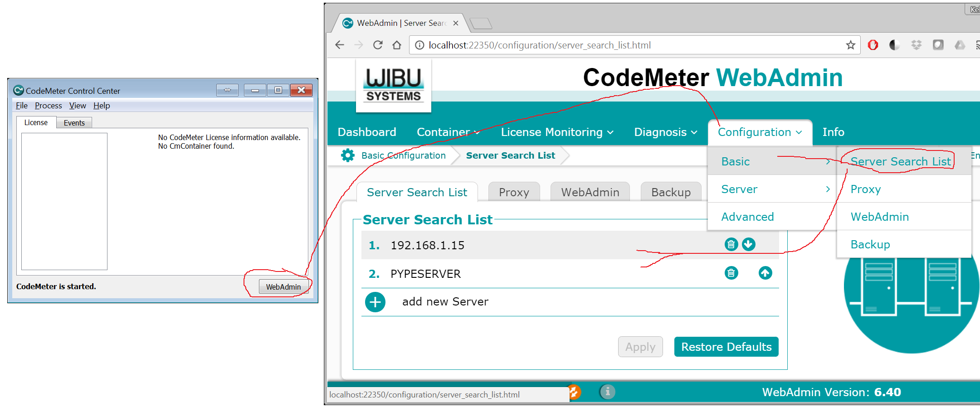Switch to the WebAdmin tab on the page
Image resolution: width=980 pixels, height=407 pixels.
[x=590, y=192]
